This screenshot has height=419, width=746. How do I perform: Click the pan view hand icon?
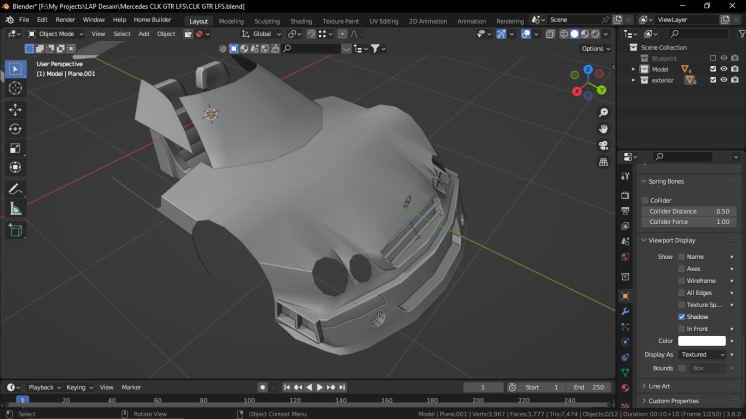(603, 129)
